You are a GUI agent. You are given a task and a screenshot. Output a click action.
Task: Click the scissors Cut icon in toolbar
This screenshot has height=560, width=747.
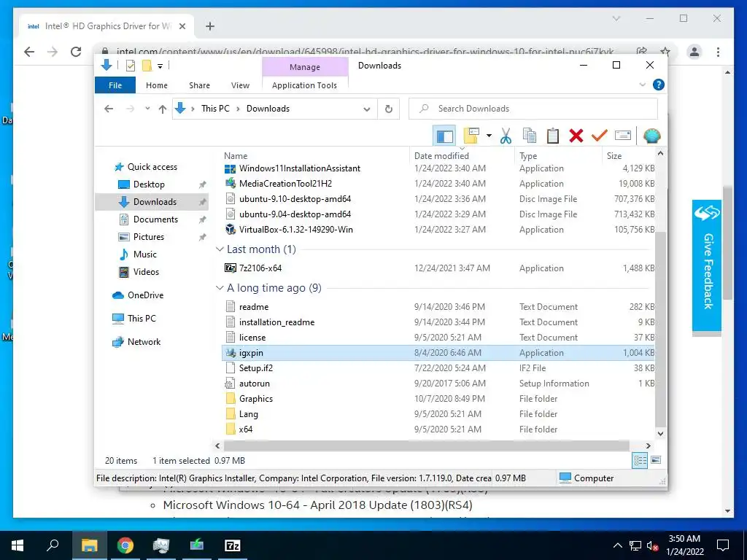tap(506, 136)
